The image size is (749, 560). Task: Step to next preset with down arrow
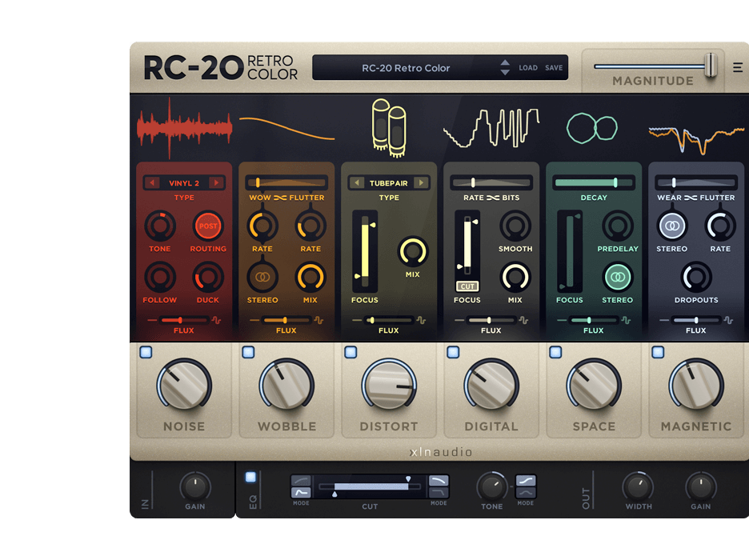(x=505, y=73)
